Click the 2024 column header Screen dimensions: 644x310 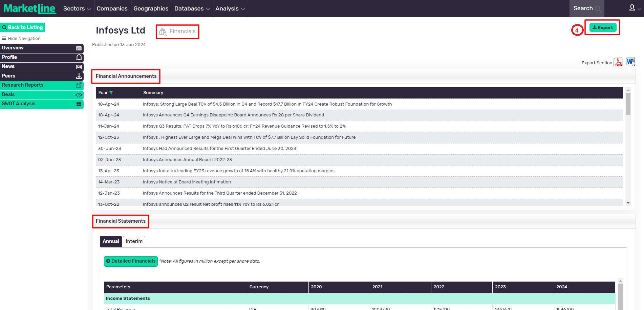coord(584,287)
